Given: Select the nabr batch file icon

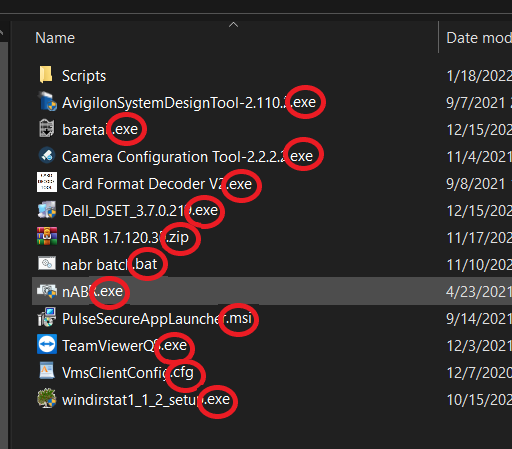Looking at the screenshot, I should [47, 263].
